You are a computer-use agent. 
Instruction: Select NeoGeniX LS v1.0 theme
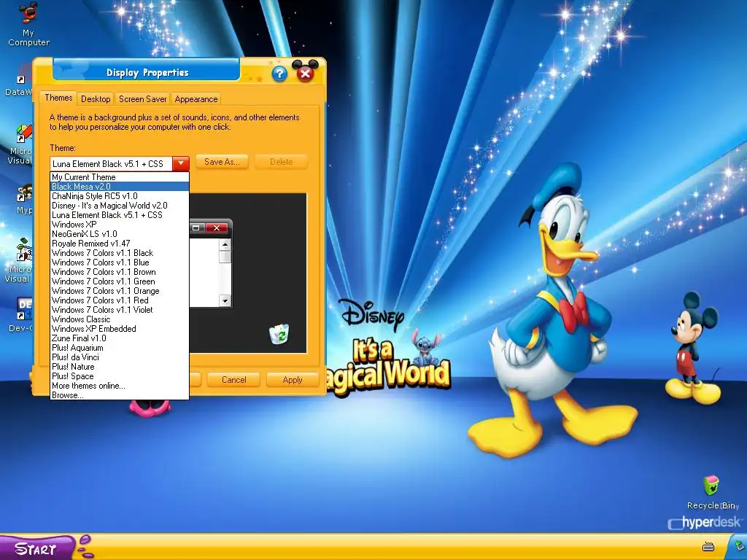point(120,234)
